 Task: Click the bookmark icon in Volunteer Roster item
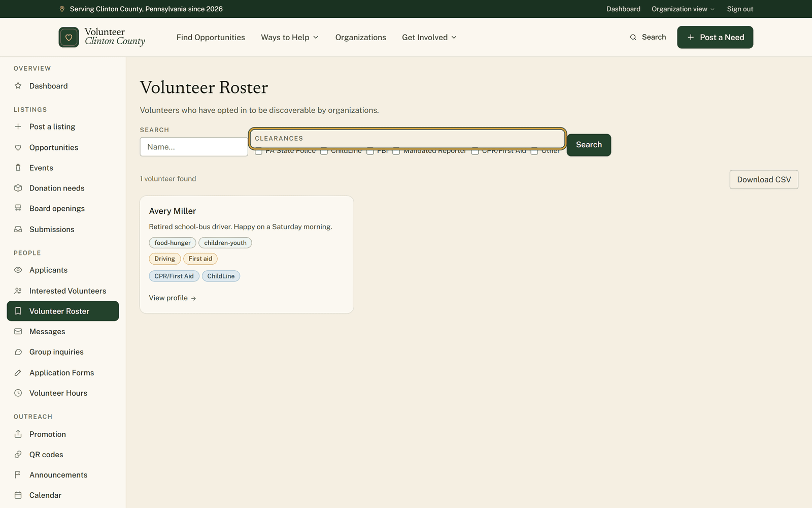(x=18, y=311)
